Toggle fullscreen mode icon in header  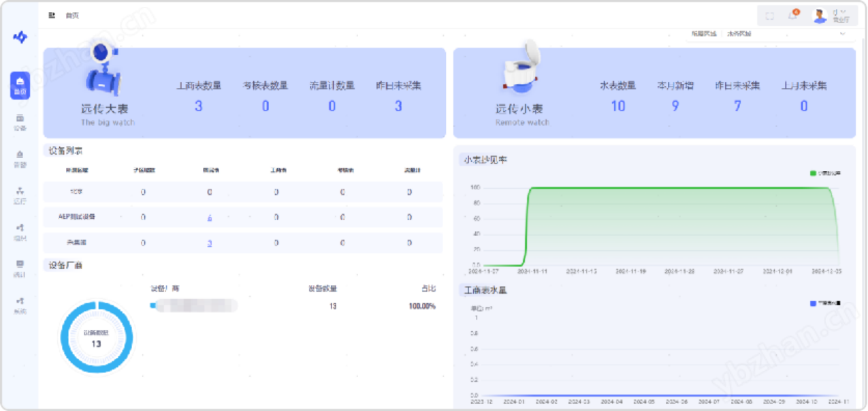[770, 16]
